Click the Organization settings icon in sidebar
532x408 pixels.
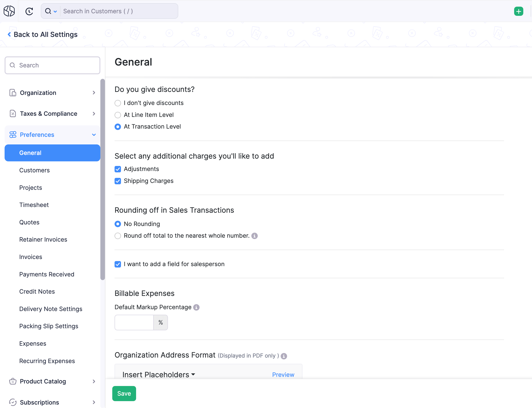point(12,93)
